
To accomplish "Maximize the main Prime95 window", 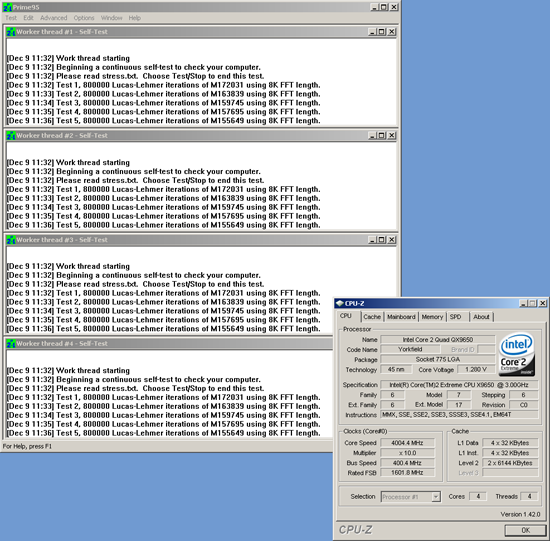I will point(384,7).
